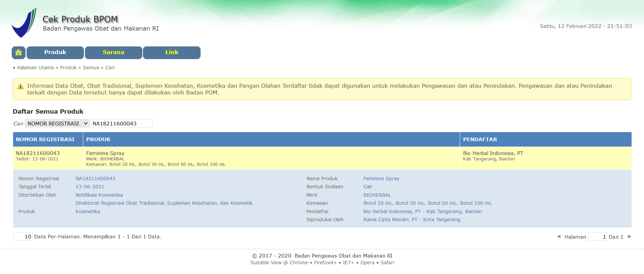The image size is (644, 274).
Task: Go to previous page with double-left arrow
Action: 559,237
